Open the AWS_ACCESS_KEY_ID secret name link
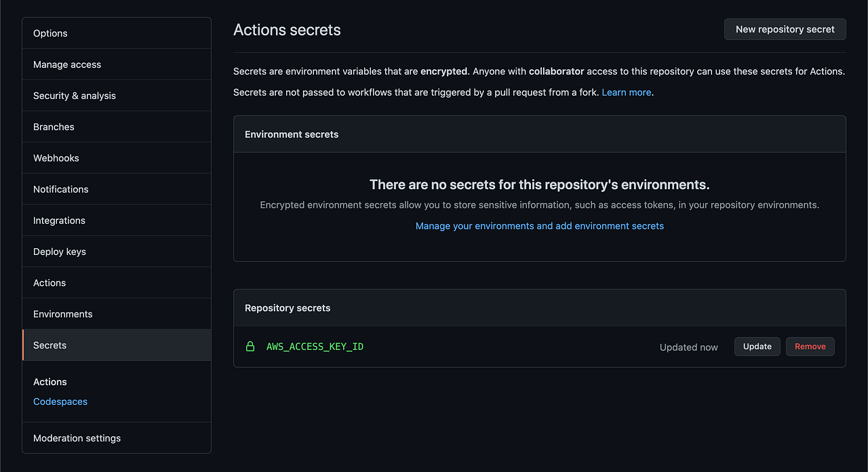The image size is (868, 472). 315,346
